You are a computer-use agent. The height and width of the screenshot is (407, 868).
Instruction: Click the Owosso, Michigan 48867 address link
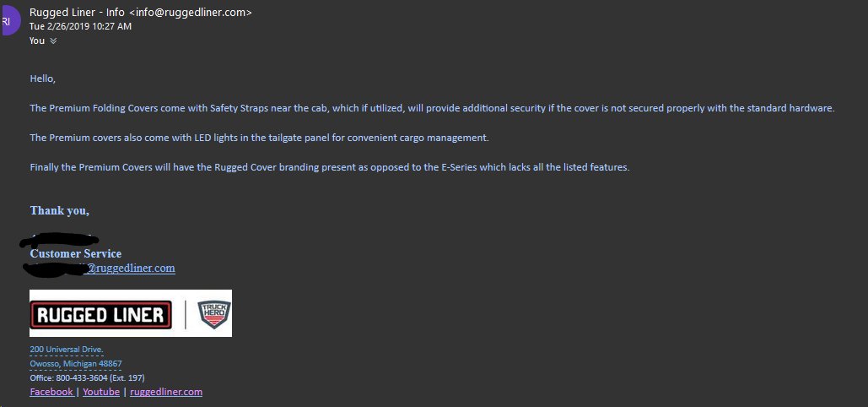[x=76, y=364]
